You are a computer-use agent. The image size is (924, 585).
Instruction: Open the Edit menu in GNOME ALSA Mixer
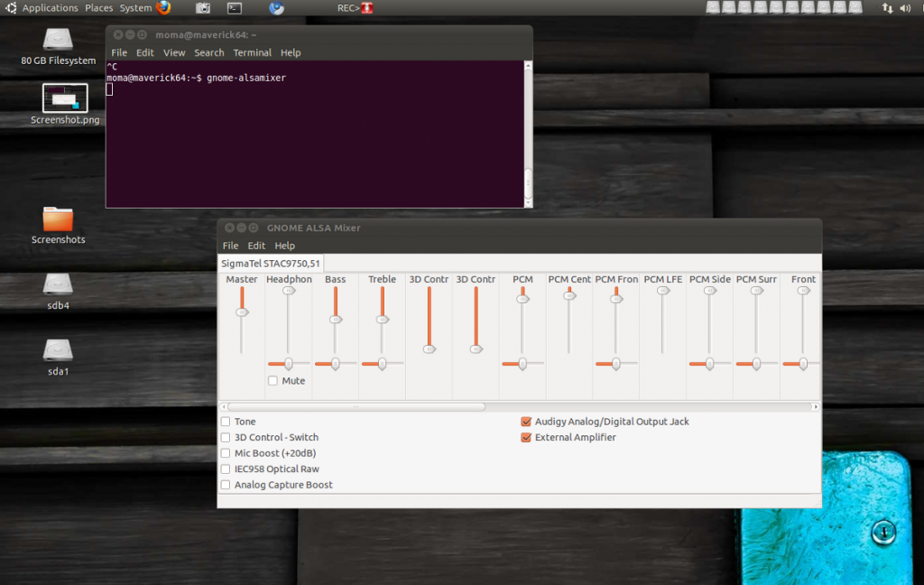point(256,246)
